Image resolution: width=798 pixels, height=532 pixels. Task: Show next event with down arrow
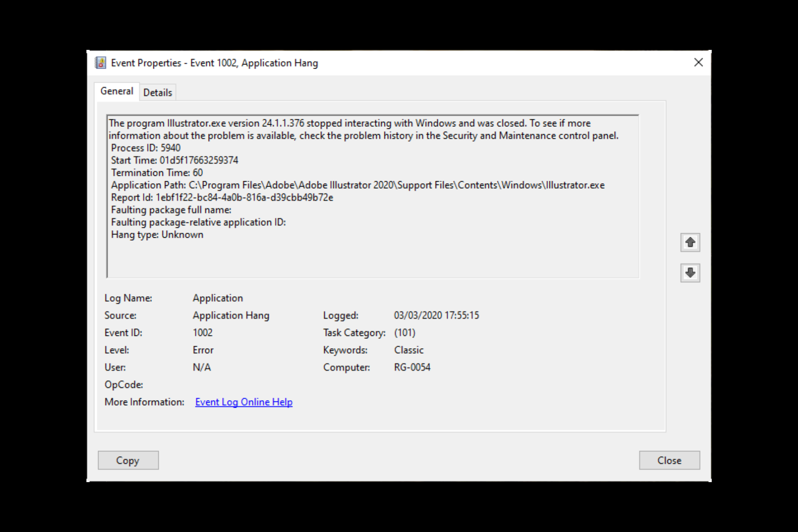(x=690, y=273)
